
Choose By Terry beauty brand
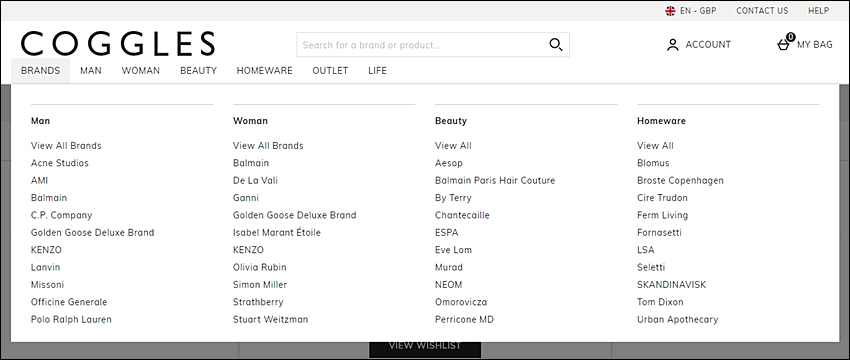(x=453, y=198)
